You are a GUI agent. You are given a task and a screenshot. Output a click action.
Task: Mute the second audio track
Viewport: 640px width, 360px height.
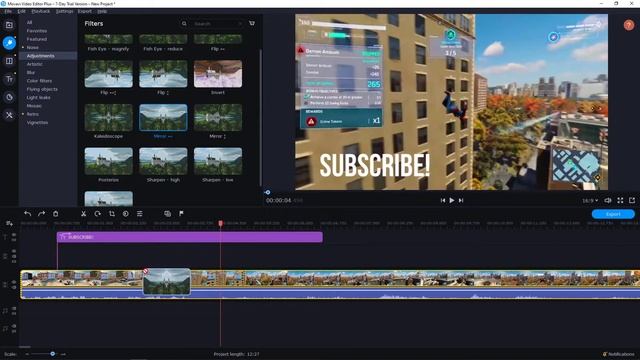pos(14,326)
